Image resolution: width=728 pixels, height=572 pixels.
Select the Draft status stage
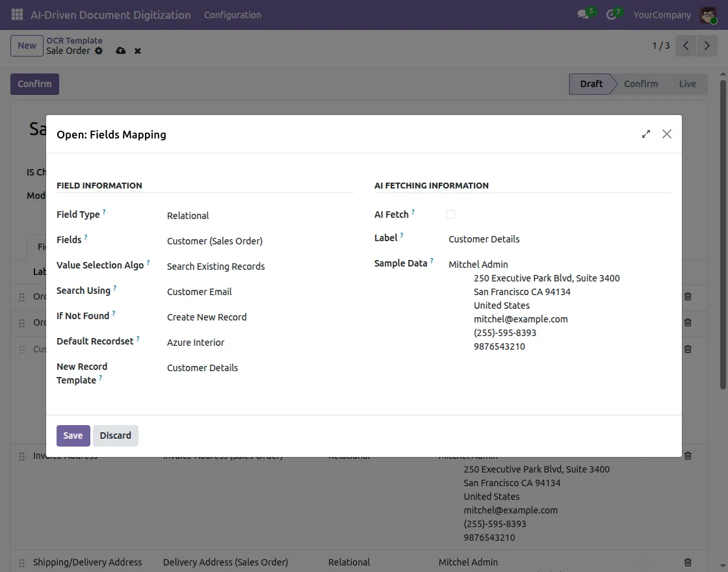[591, 84]
